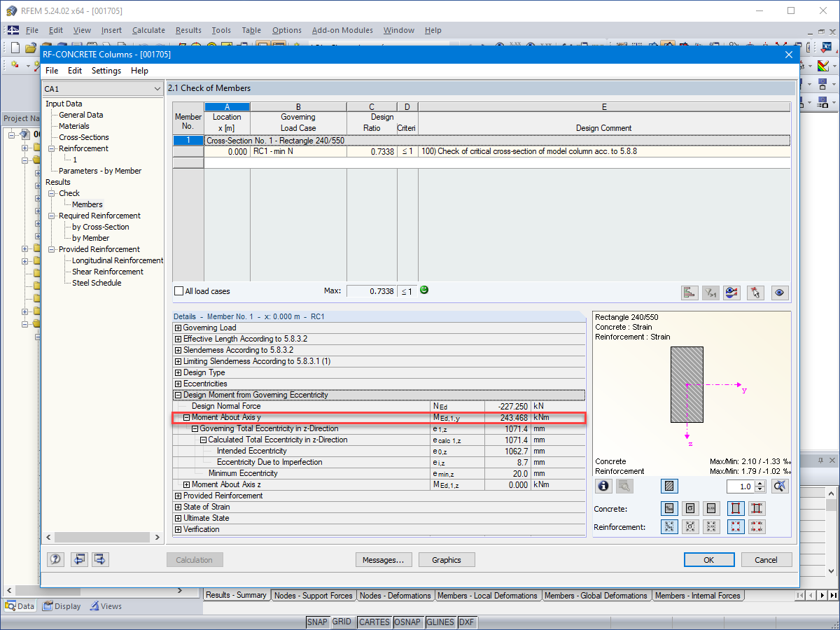Select Longitudinal Reinforcement in navigator tree
Image resolution: width=840 pixels, height=630 pixels.
pos(118,260)
